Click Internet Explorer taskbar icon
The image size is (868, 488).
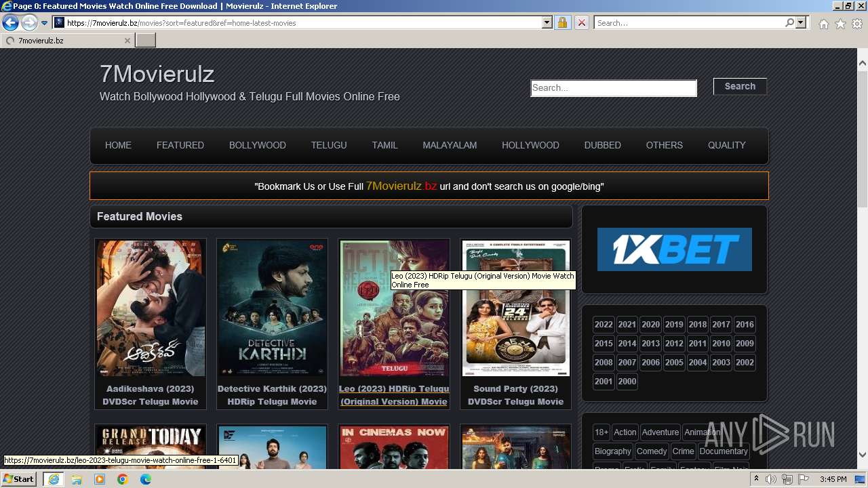(x=54, y=479)
